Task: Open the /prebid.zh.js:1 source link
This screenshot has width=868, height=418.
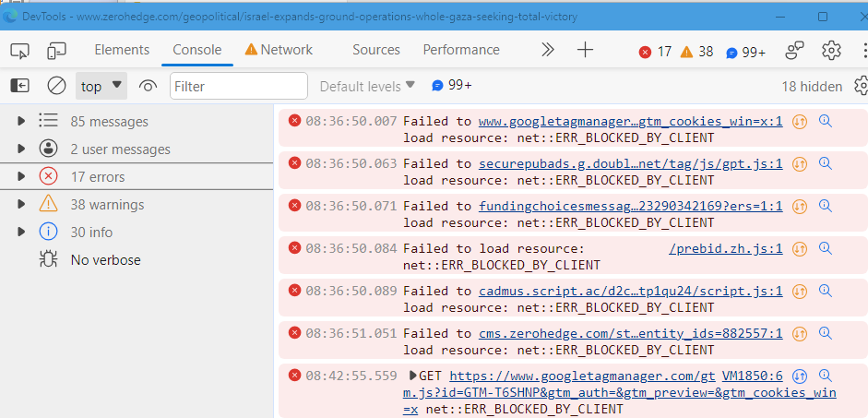Action: point(726,249)
